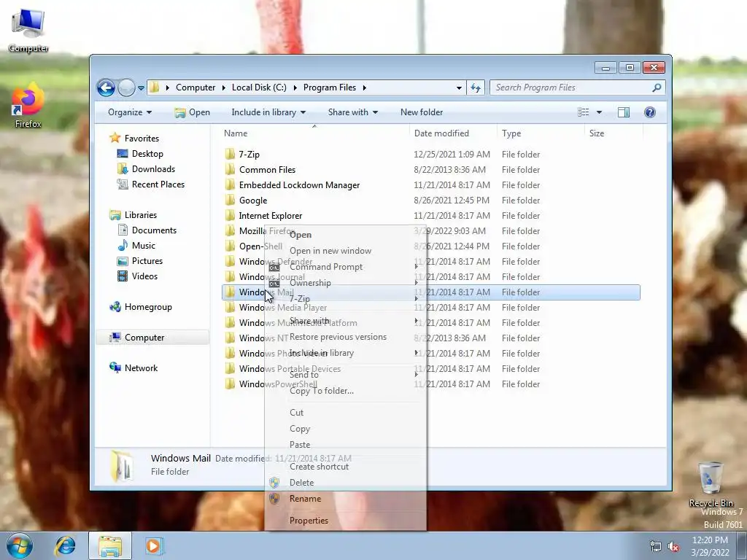Expand the Share with toolbar dropdown

[352, 112]
